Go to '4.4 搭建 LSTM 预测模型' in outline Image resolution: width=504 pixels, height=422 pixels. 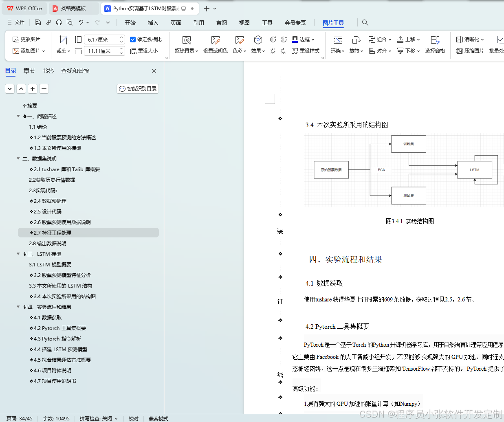(60, 349)
